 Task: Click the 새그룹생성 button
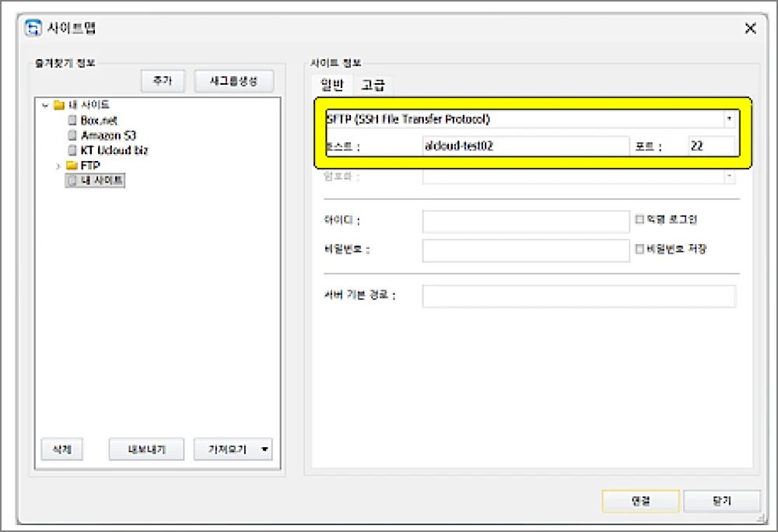tap(233, 81)
